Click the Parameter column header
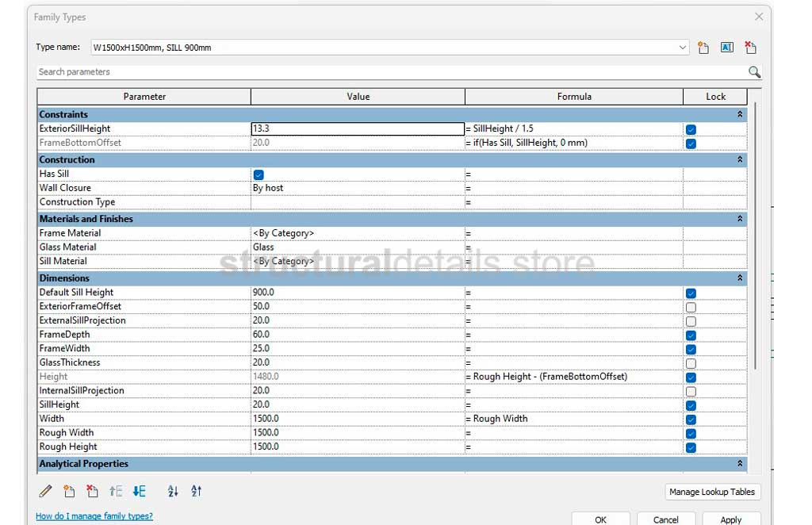Image resolution: width=812 pixels, height=525 pixels. pyautogui.click(x=144, y=97)
